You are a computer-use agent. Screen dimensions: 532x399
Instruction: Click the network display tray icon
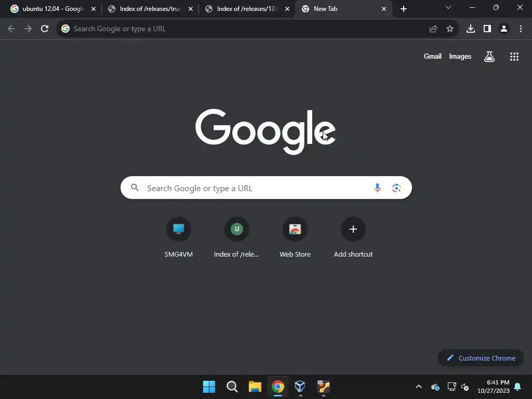click(x=451, y=387)
